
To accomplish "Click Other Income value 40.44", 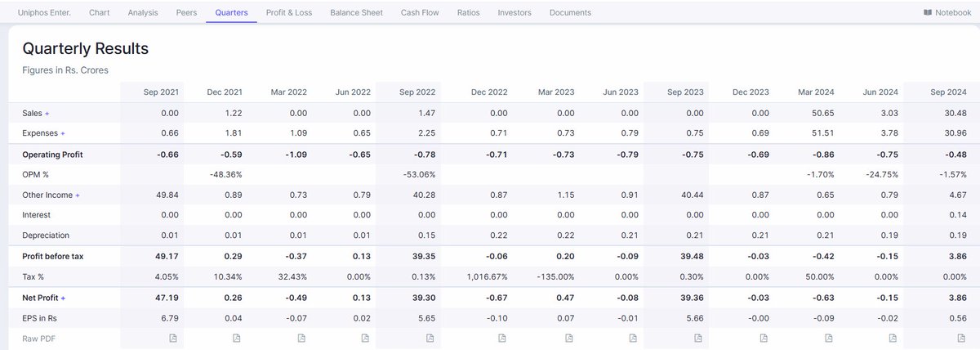I will tap(692, 195).
